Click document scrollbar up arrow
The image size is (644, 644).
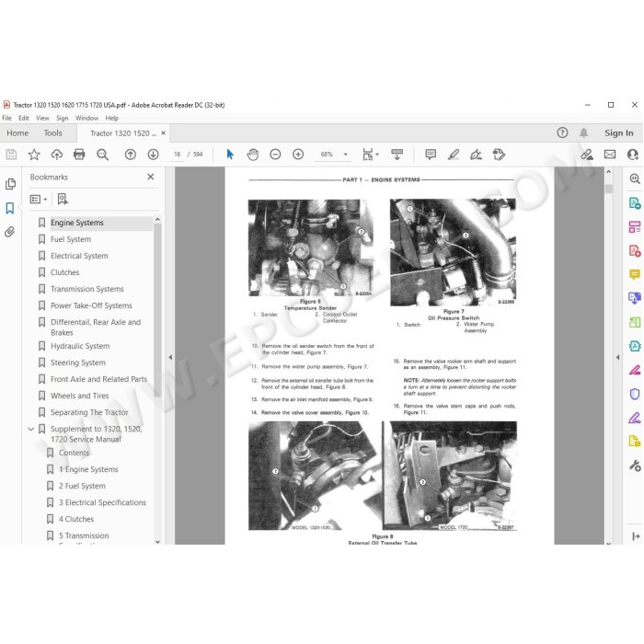click(609, 172)
